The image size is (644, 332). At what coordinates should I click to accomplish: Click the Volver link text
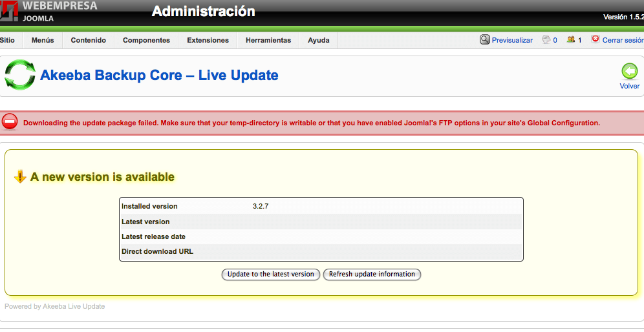[630, 86]
